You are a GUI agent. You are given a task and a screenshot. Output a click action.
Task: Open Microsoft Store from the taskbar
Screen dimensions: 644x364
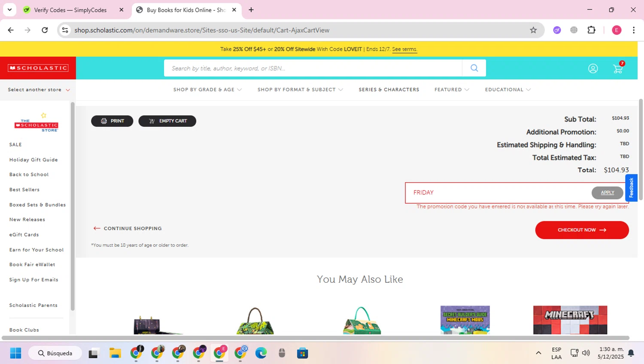(x=303, y=353)
